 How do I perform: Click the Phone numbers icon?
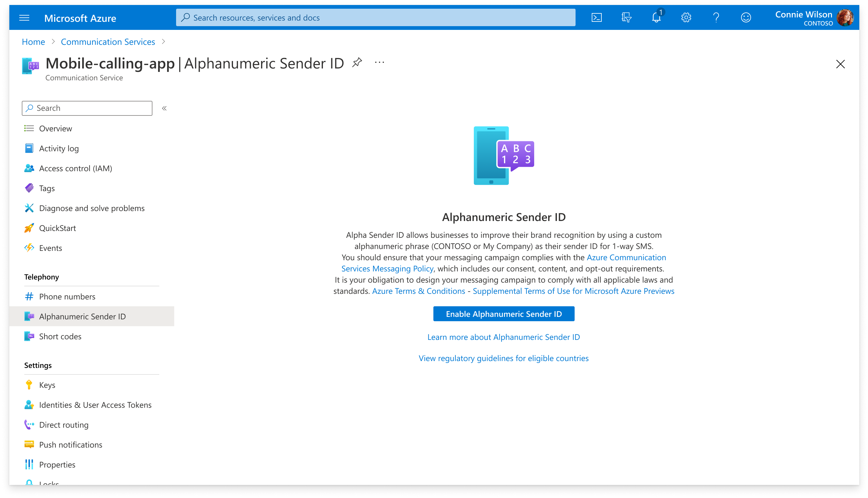[x=29, y=296]
